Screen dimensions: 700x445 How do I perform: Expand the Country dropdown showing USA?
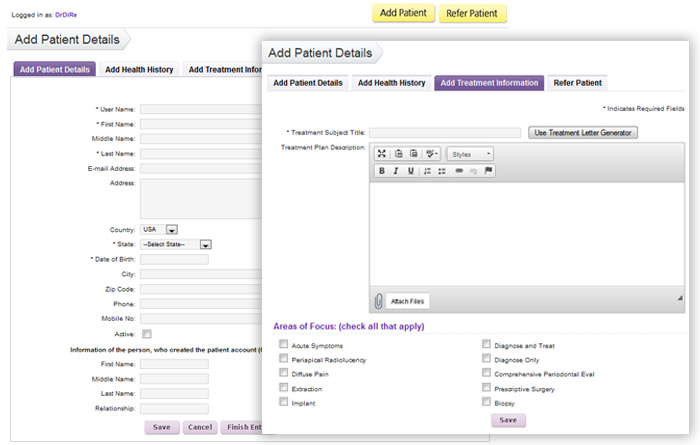(171, 229)
